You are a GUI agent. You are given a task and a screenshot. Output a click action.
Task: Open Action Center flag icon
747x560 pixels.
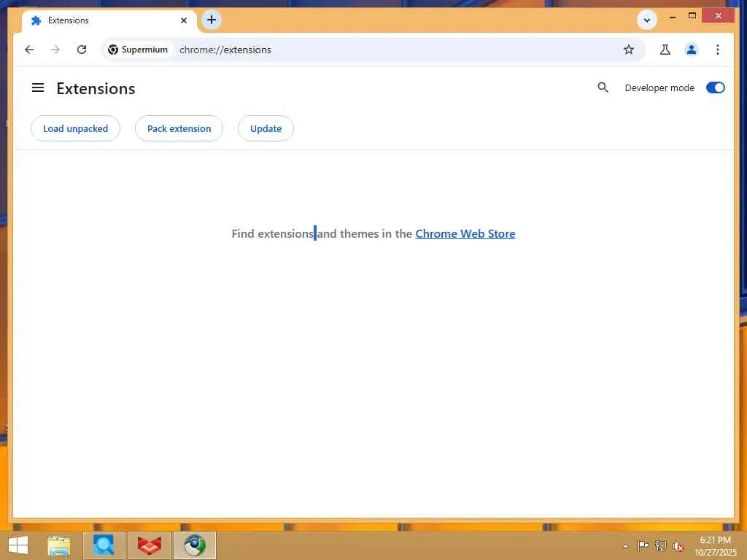[x=643, y=546]
